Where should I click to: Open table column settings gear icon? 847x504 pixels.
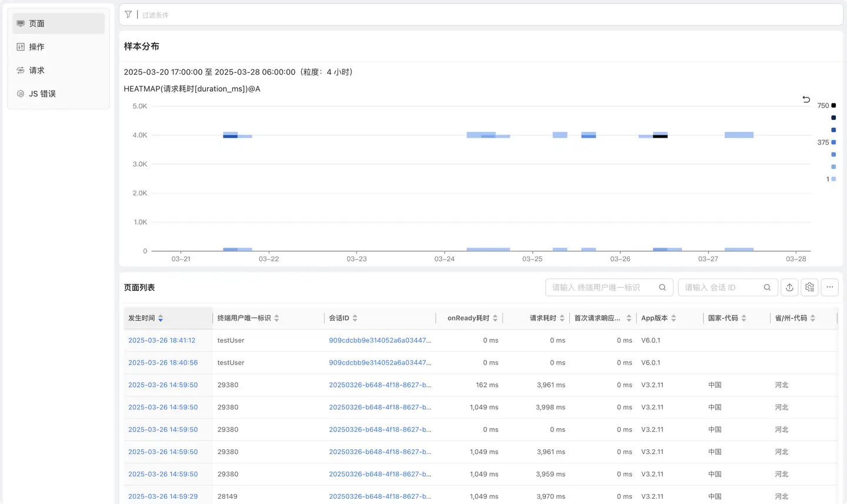[810, 288]
